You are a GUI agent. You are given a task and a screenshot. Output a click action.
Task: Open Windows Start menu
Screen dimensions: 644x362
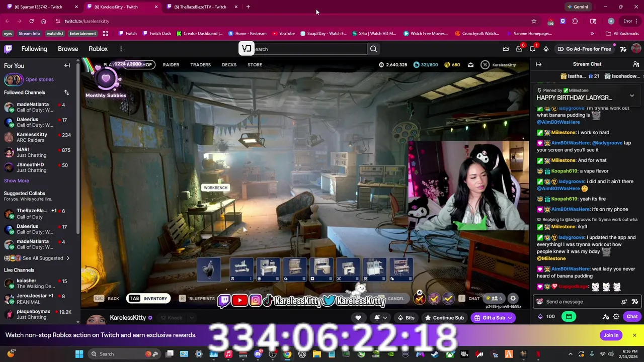point(79,354)
